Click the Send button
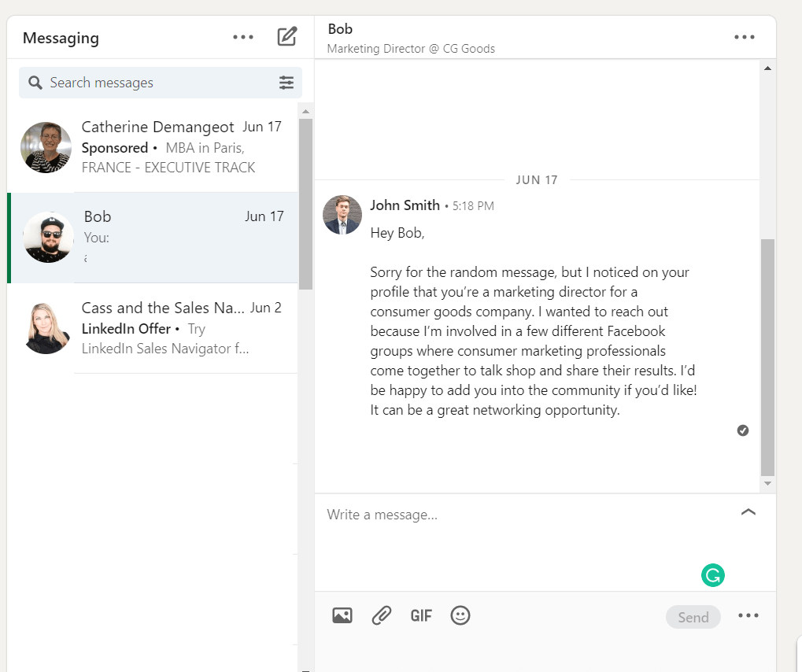Screen dimensions: 802x672 pos(693,617)
